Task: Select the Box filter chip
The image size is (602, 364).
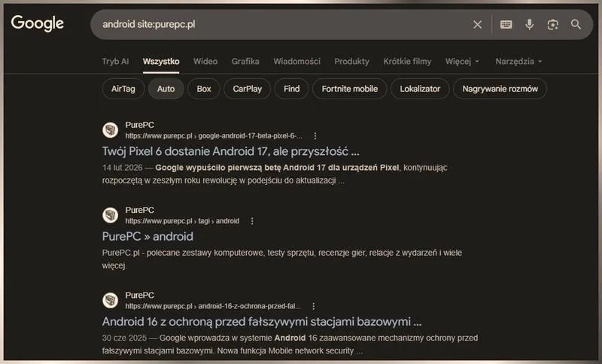Action: coord(204,89)
